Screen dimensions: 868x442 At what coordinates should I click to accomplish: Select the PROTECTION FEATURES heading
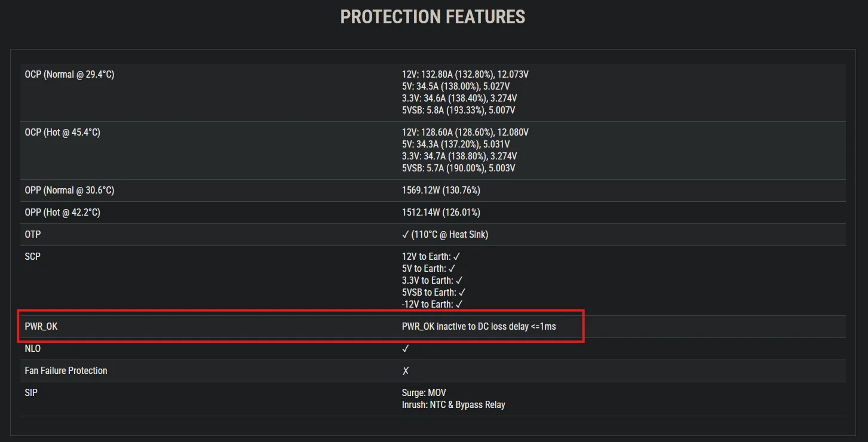click(433, 17)
